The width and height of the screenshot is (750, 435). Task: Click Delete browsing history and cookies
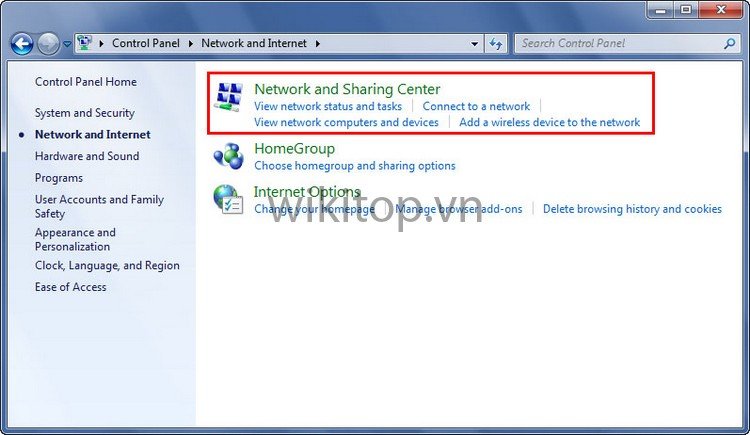[632, 209]
